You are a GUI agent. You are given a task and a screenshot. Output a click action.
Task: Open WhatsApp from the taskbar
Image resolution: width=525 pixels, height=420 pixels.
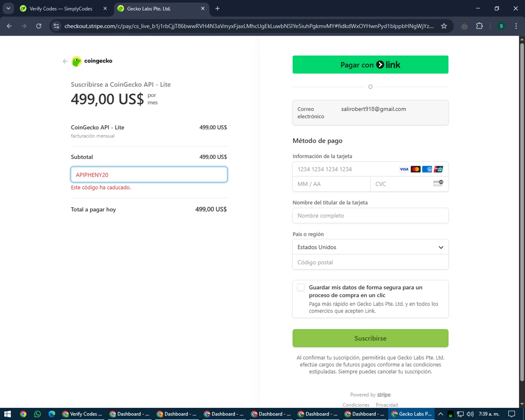click(x=37, y=414)
